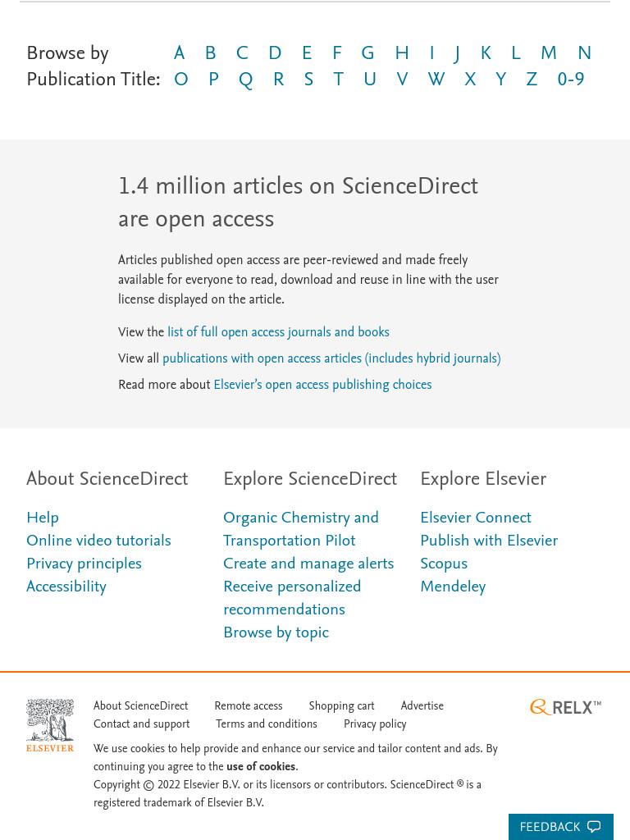Click the RELX logo

tap(566, 707)
